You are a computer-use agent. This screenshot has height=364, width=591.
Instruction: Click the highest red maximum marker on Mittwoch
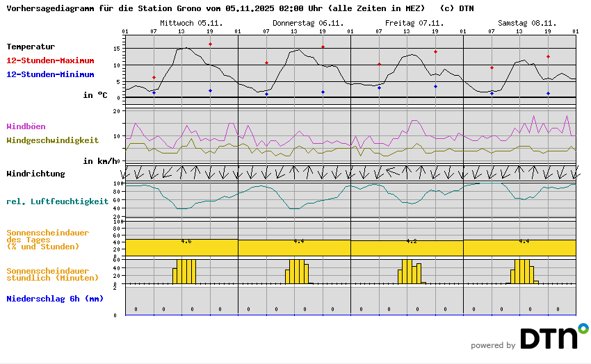pyautogui.click(x=210, y=44)
